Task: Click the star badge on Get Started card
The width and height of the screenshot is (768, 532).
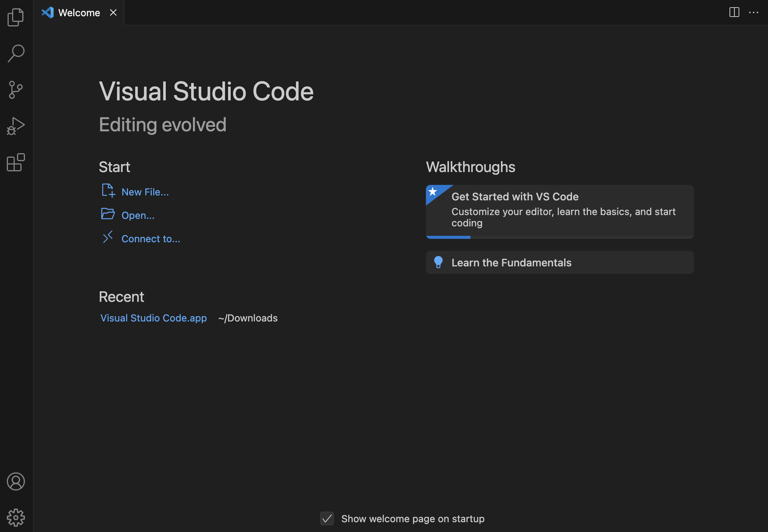Action: click(x=433, y=192)
